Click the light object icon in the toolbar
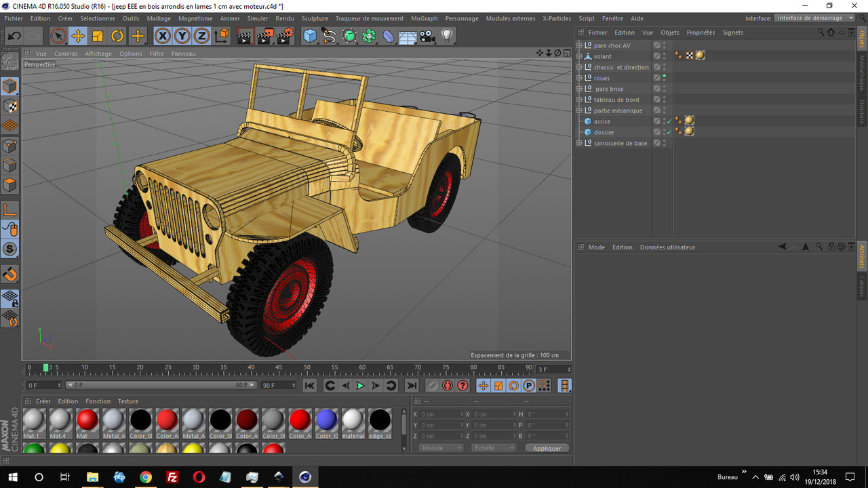868x488 pixels. click(446, 36)
